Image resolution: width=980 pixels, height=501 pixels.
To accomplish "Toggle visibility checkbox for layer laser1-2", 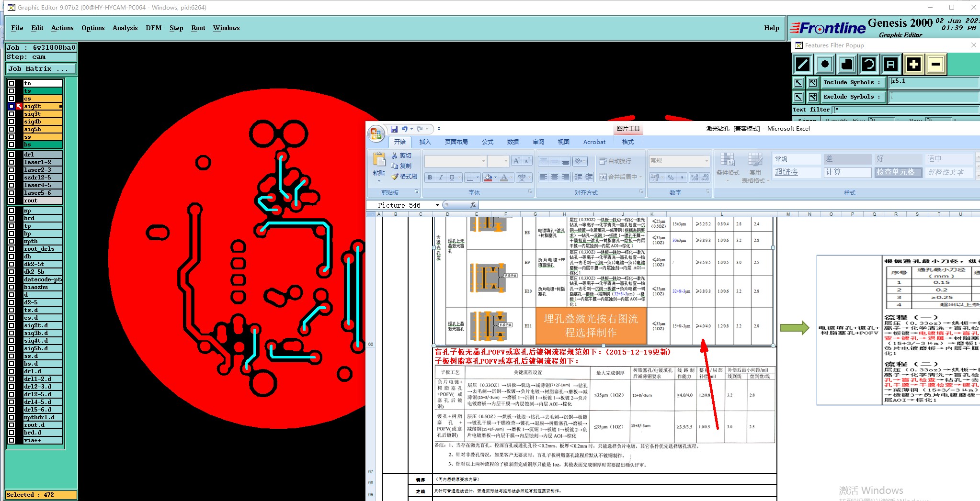I will pyautogui.click(x=11, y=162).
